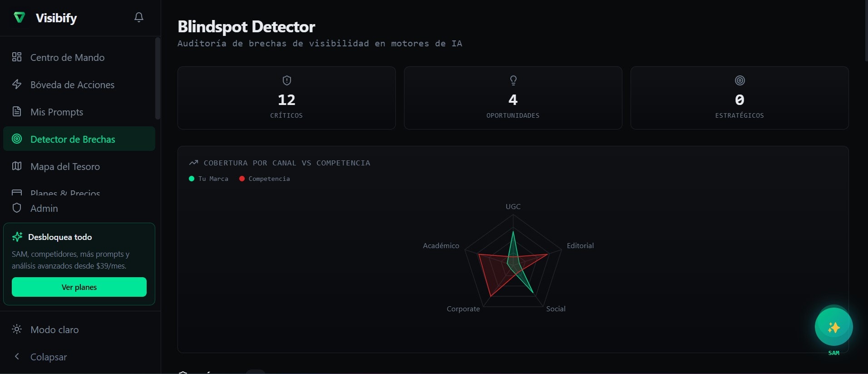This screenshot has height=374, width=868.
Task: Click the 0 Estratégicos stat card
Action: point(740,98)
